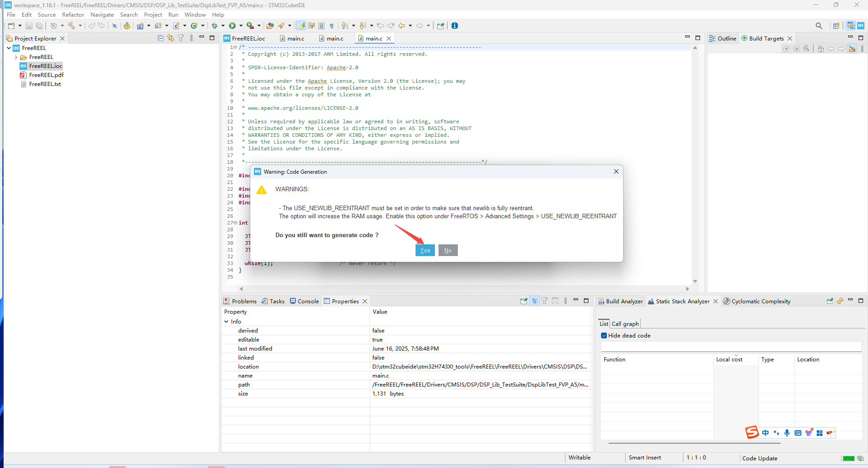Open the Run button dropdown arrow
Viewport: 868px width, 468px height.
click(x=241, y=26)
